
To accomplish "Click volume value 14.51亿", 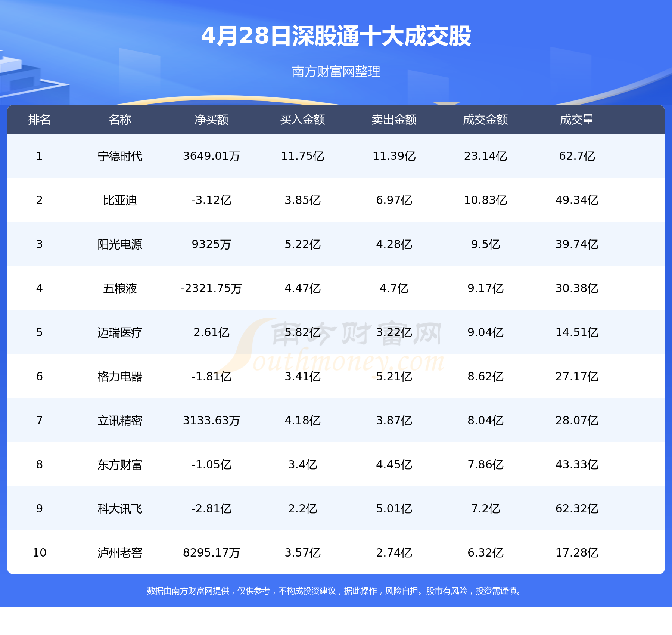I will coord(577,332).
